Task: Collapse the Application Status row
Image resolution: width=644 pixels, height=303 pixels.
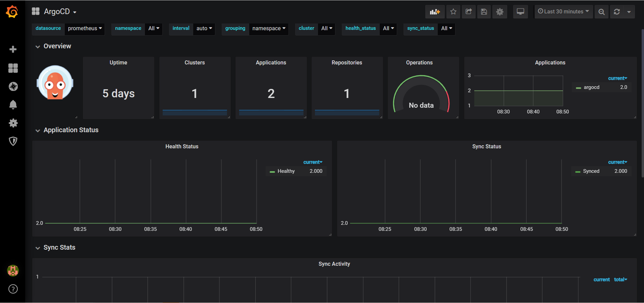Action: point(67,130)
